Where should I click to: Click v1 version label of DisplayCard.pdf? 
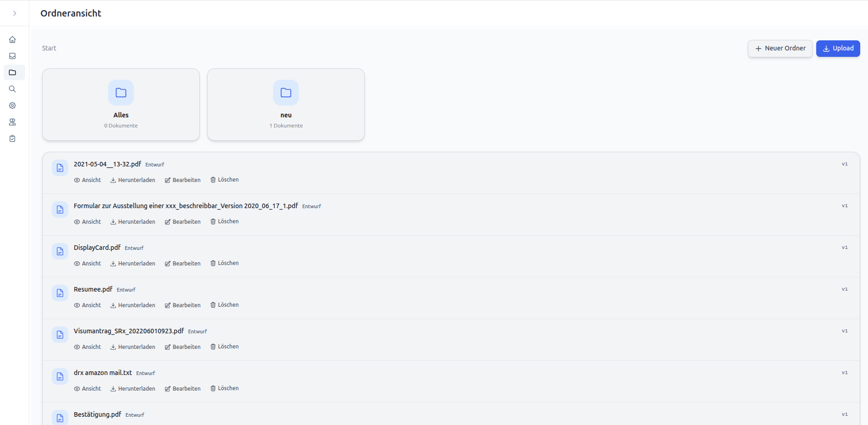coord(845,248)
